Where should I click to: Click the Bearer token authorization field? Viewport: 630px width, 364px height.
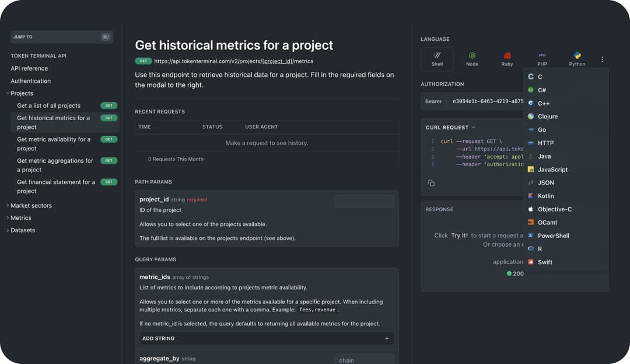pyautogui.click(x=485, y=101)
